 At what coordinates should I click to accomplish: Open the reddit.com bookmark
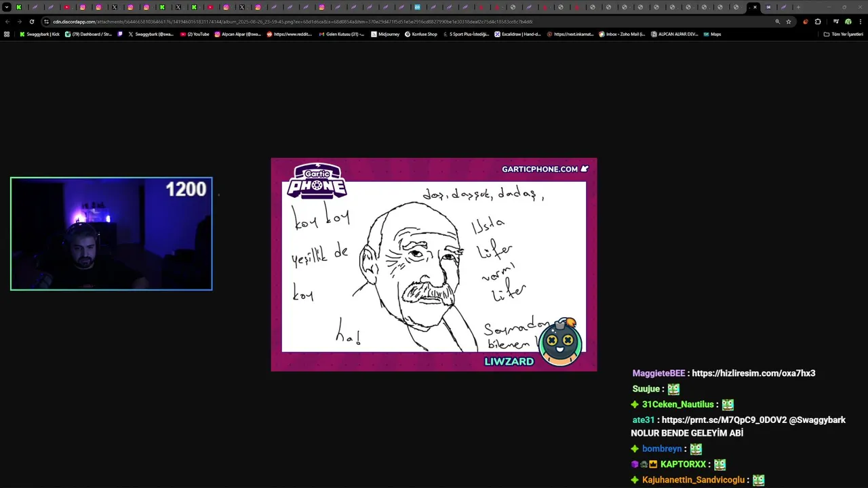pos(290,34)
